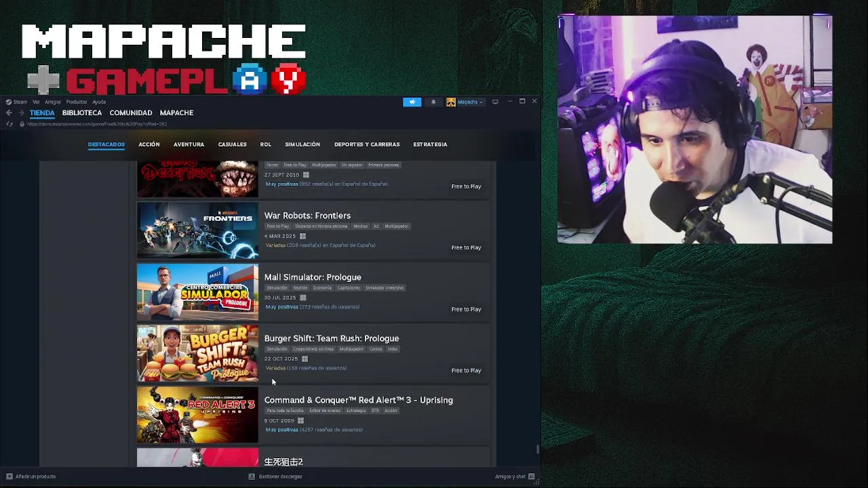Click the Cocina tag on Burger Shift

pyautogui.click(x=376, y=349)
